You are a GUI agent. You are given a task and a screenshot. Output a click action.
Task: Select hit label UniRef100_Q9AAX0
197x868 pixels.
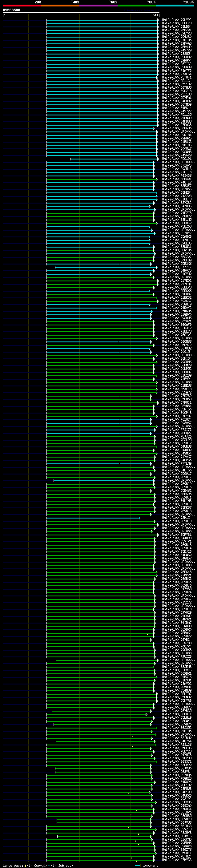tap(177, 846)
